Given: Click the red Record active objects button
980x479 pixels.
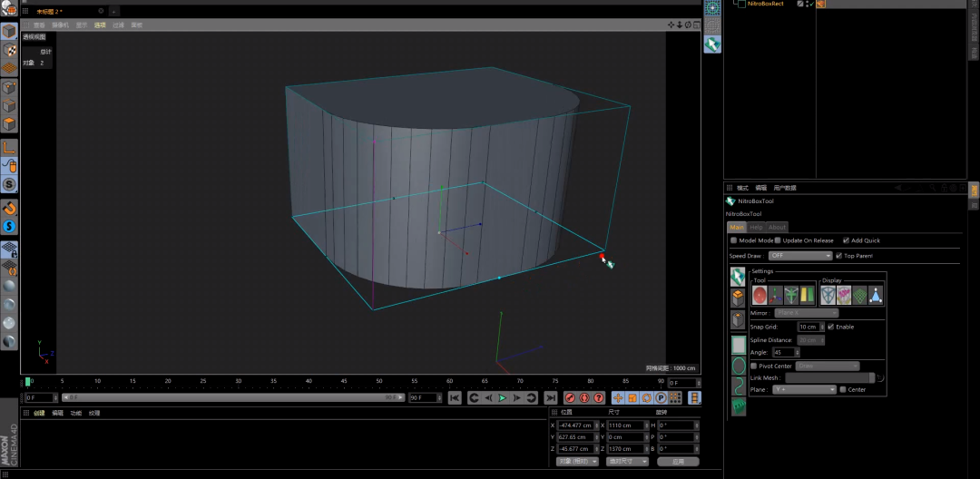Looking at the screenshot, I should pos(570,398).
